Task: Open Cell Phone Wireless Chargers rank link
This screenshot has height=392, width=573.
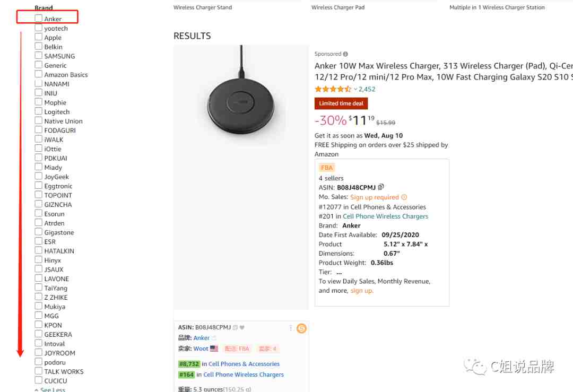Action: 385,216
